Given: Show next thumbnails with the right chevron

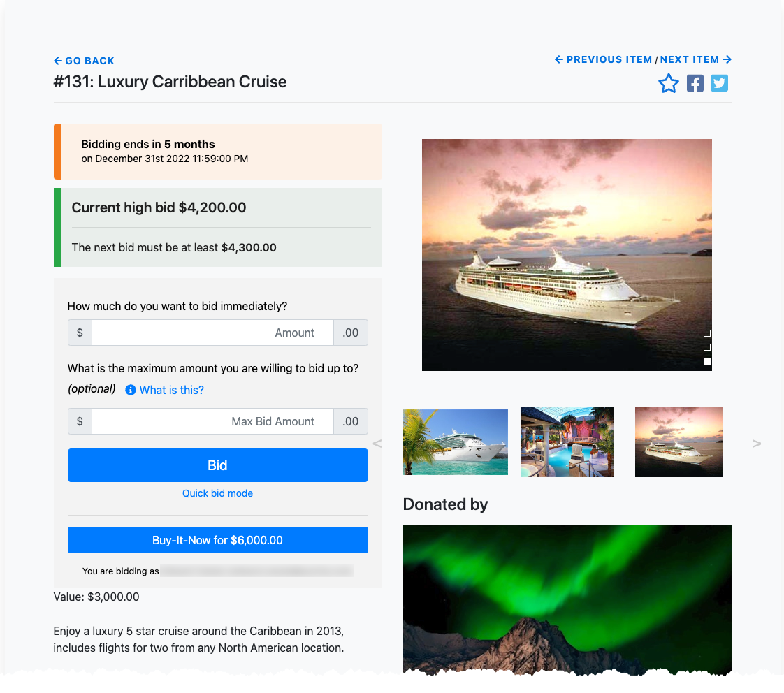Looking at the screenshot, I should 757,443.
